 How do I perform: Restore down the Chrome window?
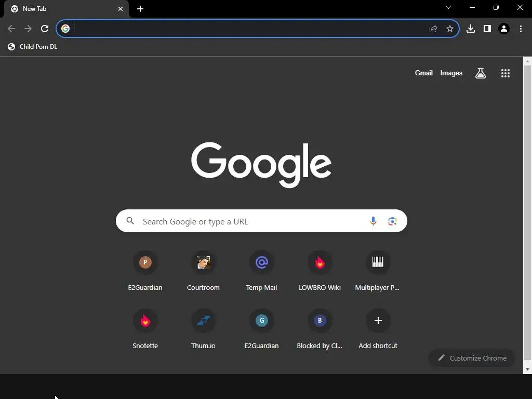pyautogui.click(x=496, y=7)
